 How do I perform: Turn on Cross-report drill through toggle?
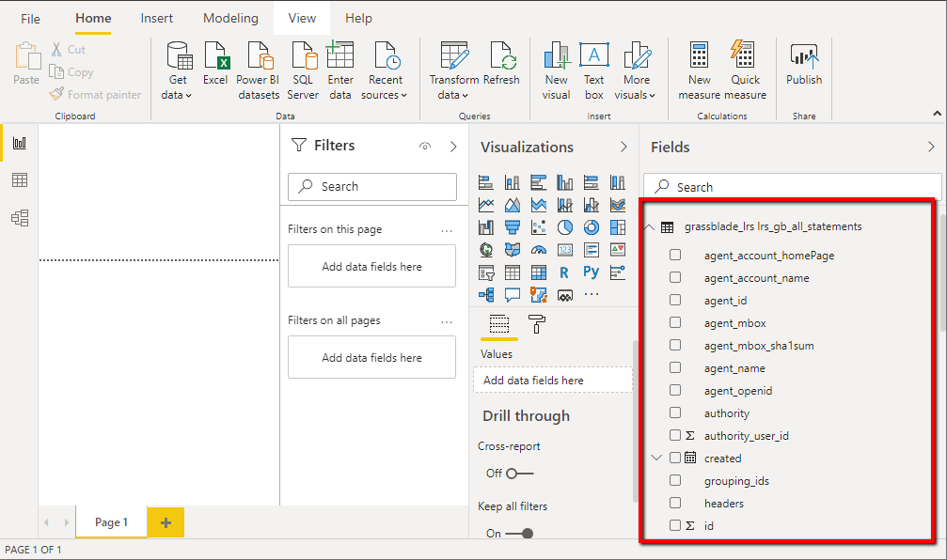click(519, 474)
